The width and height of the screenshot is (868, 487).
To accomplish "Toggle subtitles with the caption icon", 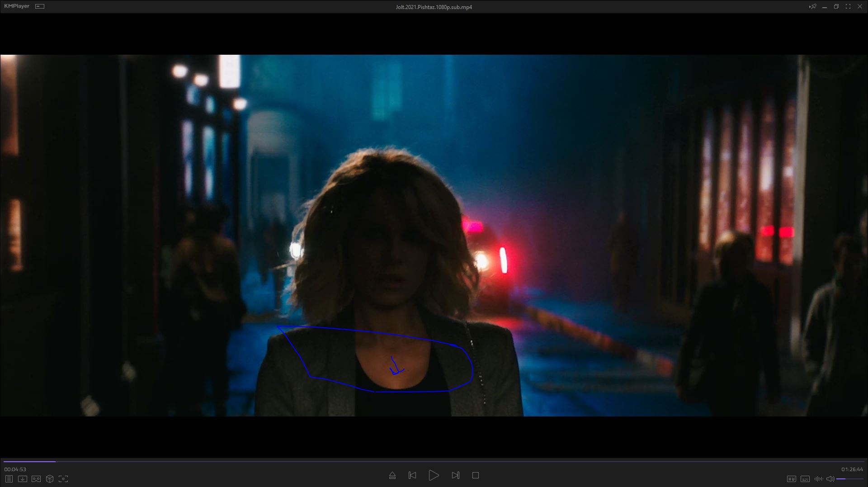I will 805,479.
